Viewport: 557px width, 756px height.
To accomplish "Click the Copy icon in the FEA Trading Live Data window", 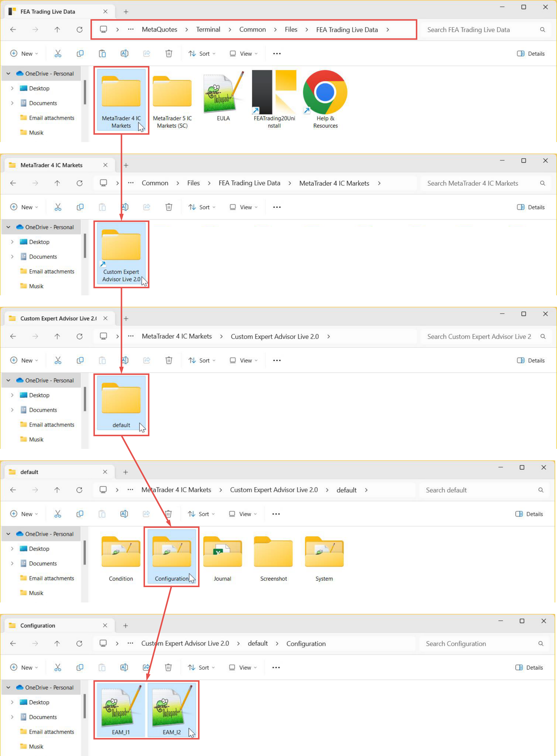I will tap(80, 54).
